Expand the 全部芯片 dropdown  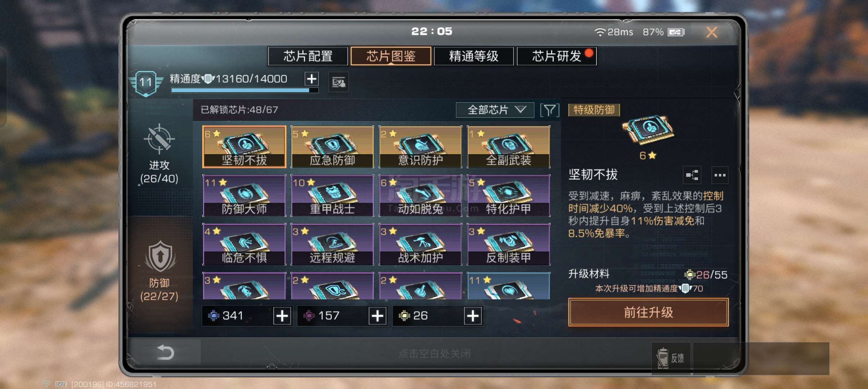(495, 110)
